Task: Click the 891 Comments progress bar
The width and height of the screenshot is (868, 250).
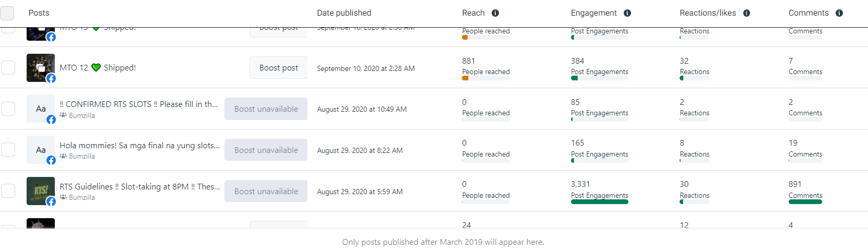Action: (805, 202)
